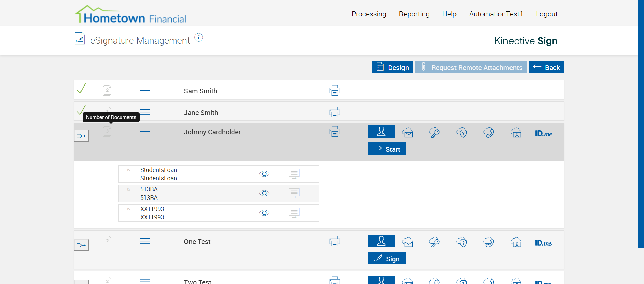This screenshot has width=644, height=284.
Task: Open the eSignature Management info icon
Action: [199, 38]
